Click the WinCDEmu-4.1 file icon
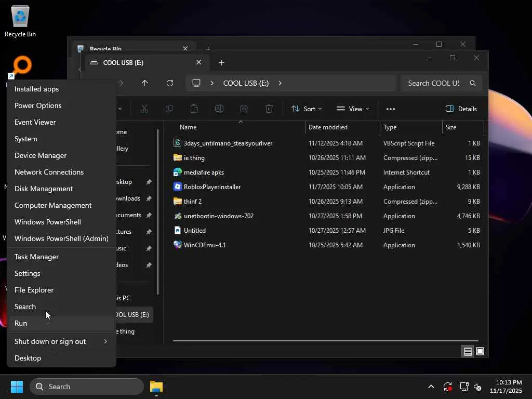 tap(178, 245)
